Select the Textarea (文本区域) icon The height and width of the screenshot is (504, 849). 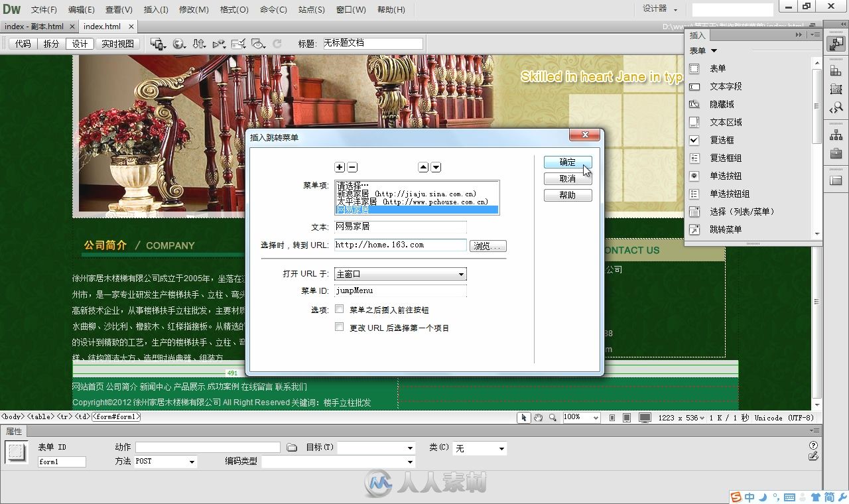pyautogui.click(x=694, y=122)
